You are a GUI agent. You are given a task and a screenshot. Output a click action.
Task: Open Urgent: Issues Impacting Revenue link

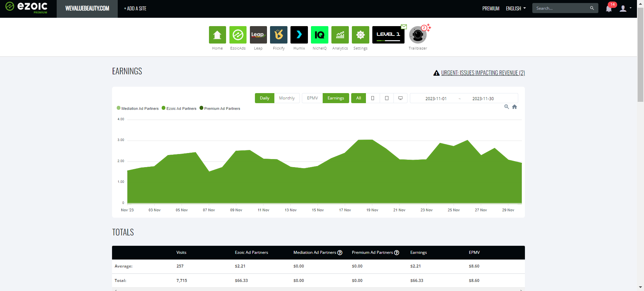click(483, 73)
